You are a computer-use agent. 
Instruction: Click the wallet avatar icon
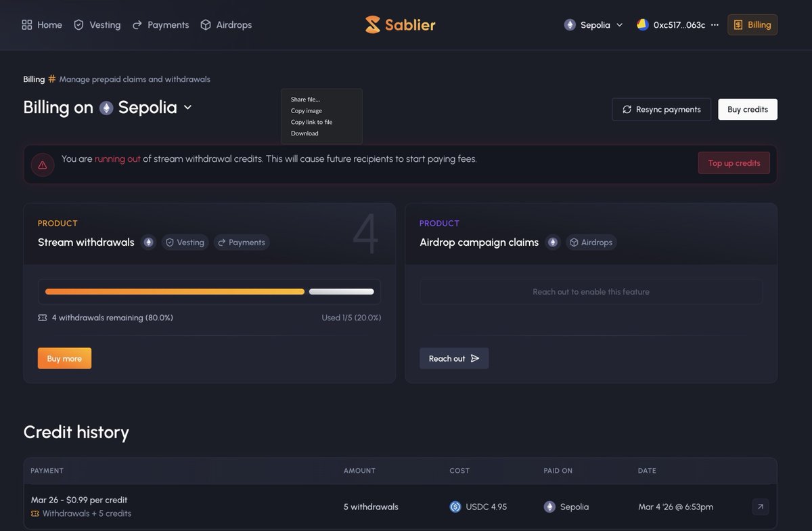(642, 24)
